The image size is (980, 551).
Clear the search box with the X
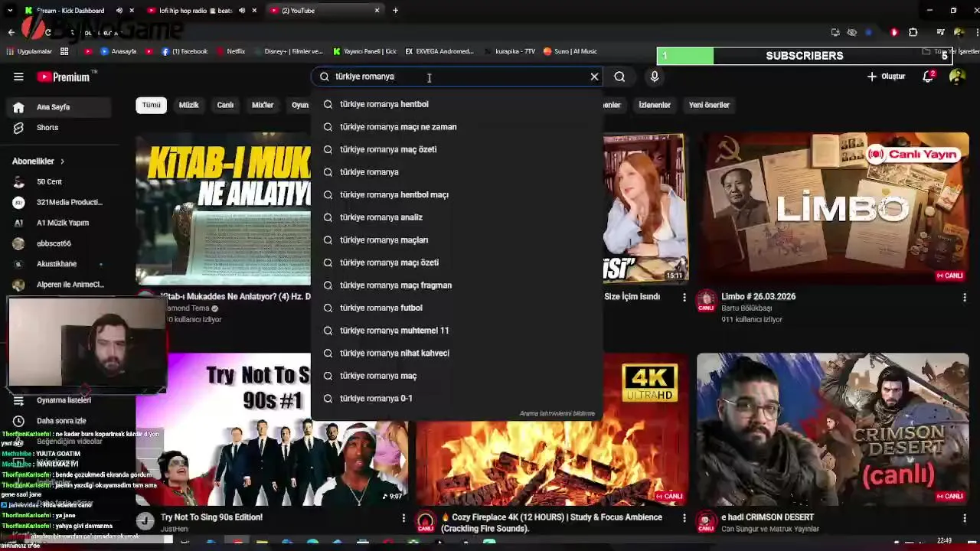click(x=594, y=77)
